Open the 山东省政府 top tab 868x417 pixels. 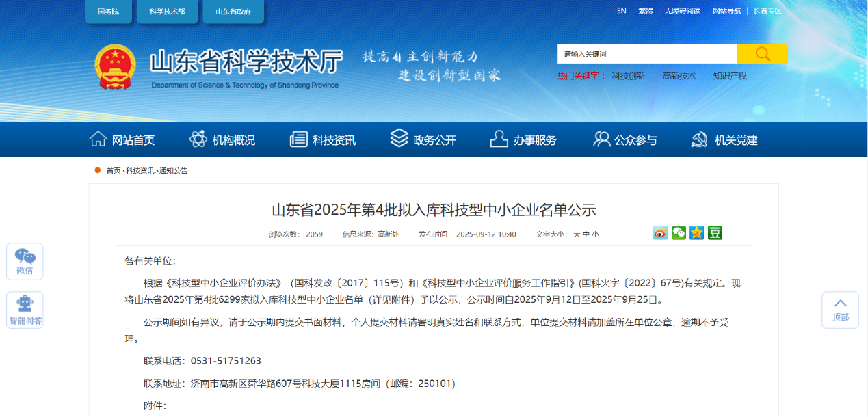pyautogui.click(x=233, y=12)
